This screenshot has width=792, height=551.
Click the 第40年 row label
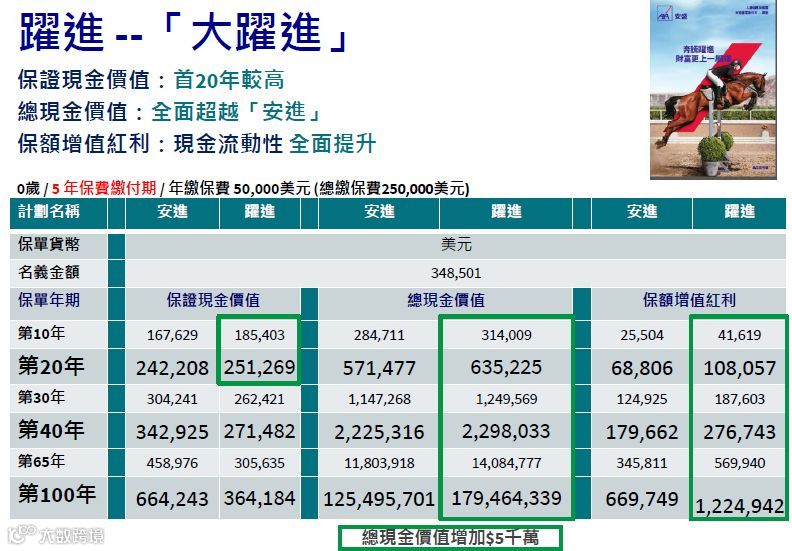(x=51, y=430)
